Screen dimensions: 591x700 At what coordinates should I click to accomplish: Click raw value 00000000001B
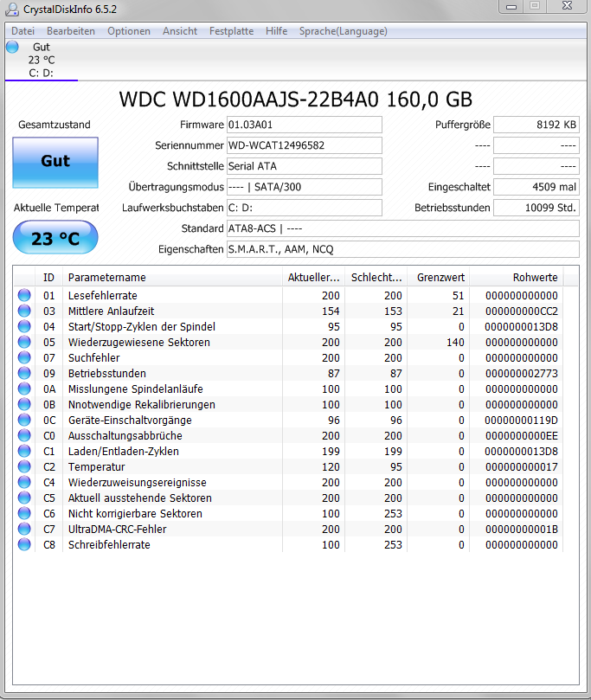coord(522,529)
